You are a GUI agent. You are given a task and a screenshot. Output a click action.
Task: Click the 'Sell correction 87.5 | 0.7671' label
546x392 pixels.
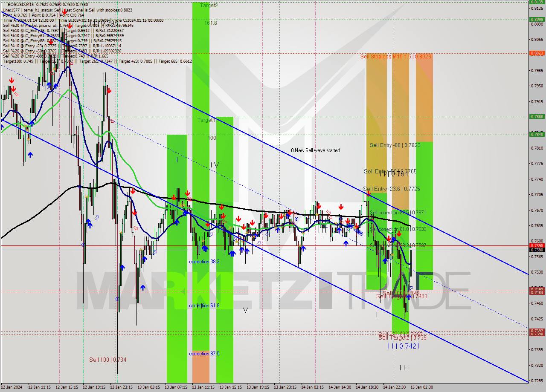pos(398,212)
